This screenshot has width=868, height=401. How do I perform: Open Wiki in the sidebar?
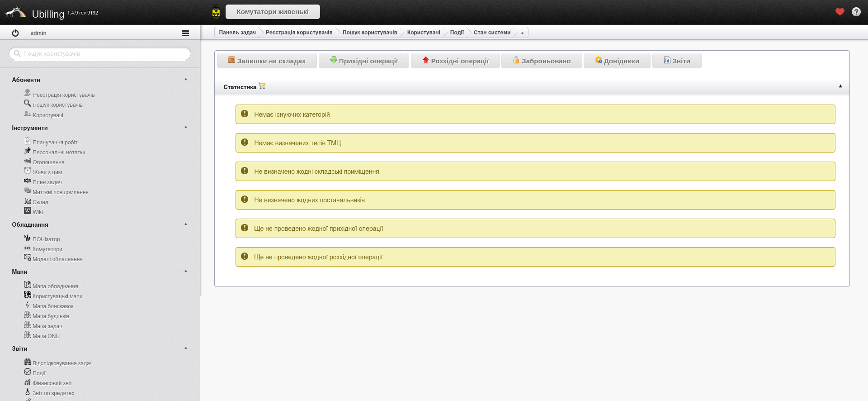tap(38, 212)
